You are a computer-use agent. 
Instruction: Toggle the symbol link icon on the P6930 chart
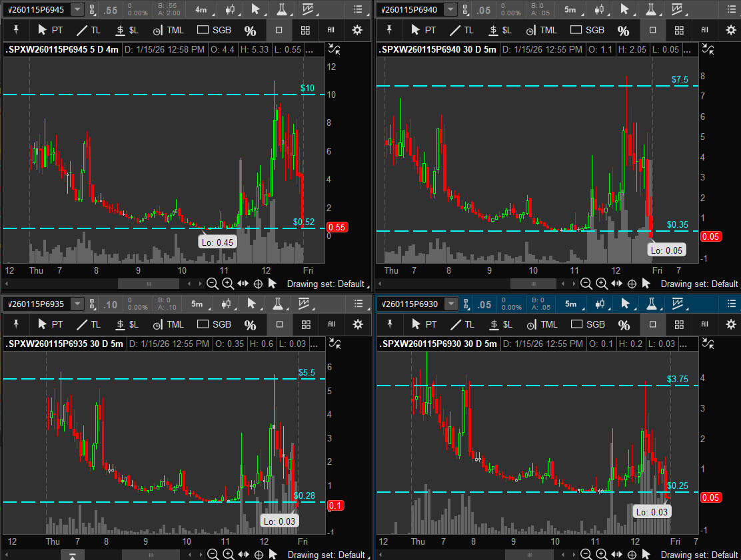coord(466,304)
